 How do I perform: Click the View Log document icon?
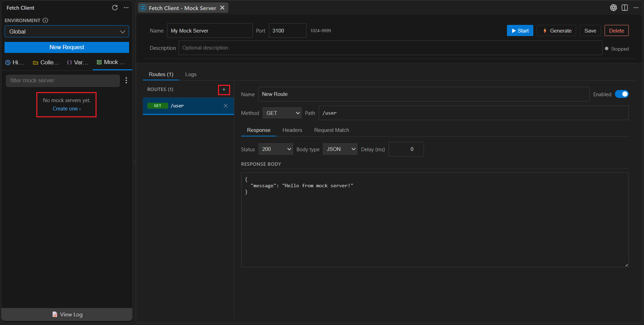tap(55, 314)
